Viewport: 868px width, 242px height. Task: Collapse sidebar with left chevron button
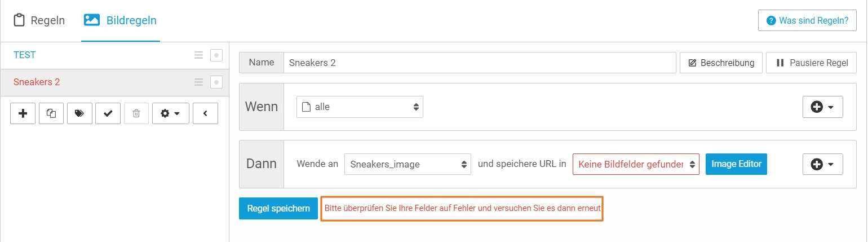click(x=205, y=113)
